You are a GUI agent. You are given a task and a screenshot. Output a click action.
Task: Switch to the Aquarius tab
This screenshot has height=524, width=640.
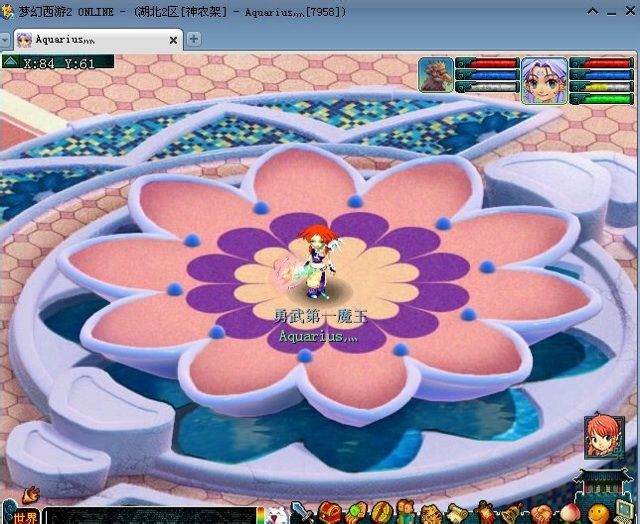pos(98,40)
